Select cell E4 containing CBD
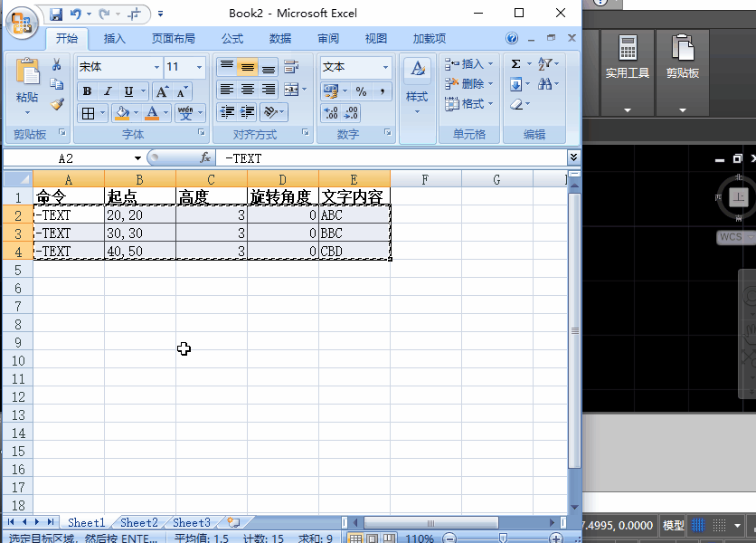 [354, 251]
